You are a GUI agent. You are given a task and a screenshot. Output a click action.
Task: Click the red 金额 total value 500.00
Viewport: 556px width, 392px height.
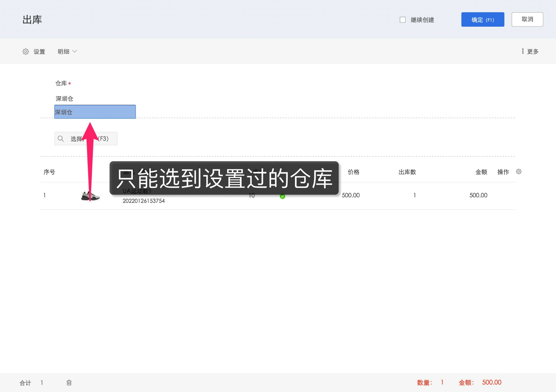[x=492, y=383]
